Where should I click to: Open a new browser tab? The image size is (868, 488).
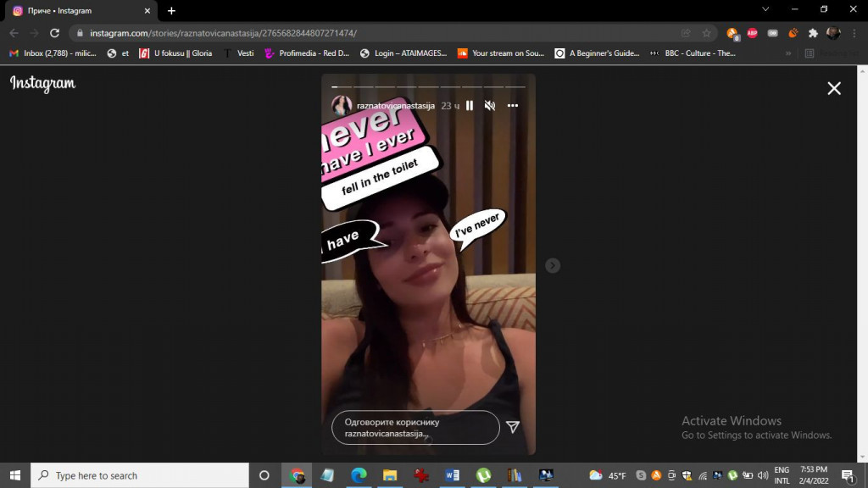[171, 11]
